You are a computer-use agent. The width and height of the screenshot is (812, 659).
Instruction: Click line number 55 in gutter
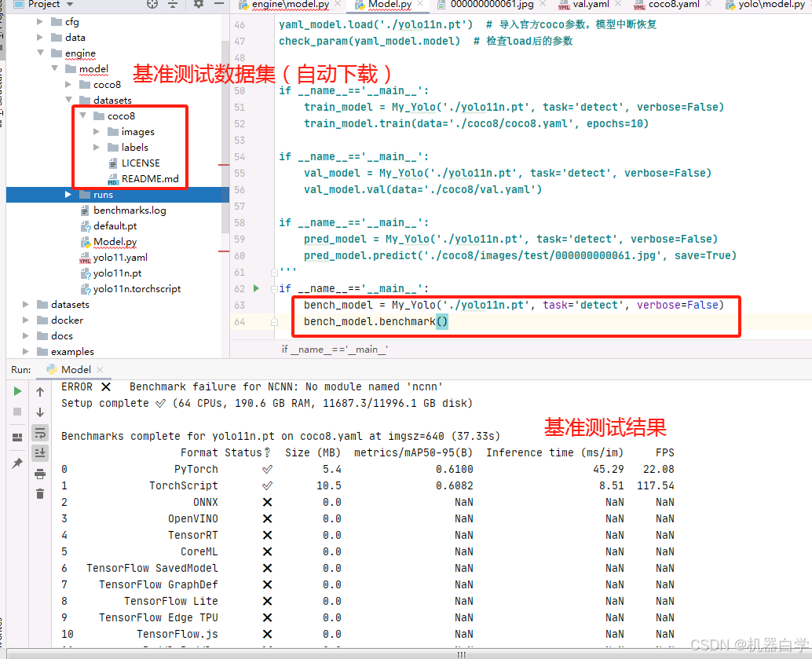[x=240, y=173]
